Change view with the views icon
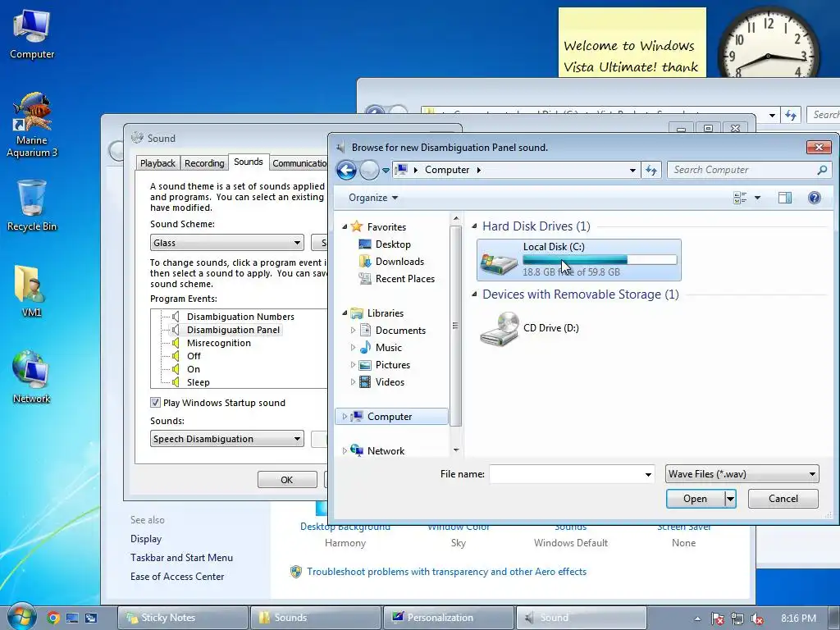 (740, 198)
